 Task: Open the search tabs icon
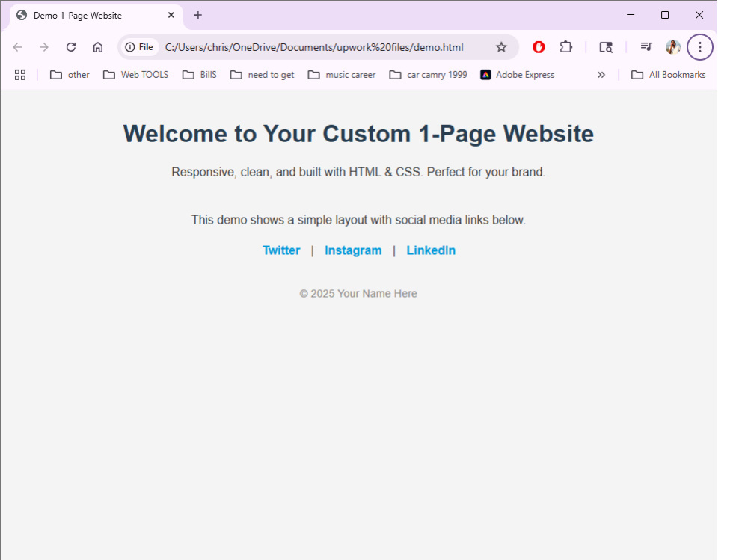(606, 47)
